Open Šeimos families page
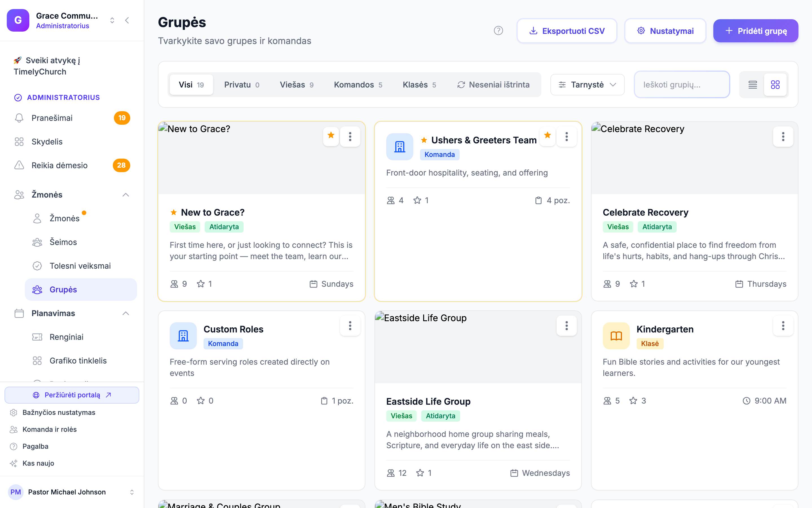 pyautogui.click(x=81, y=242)
